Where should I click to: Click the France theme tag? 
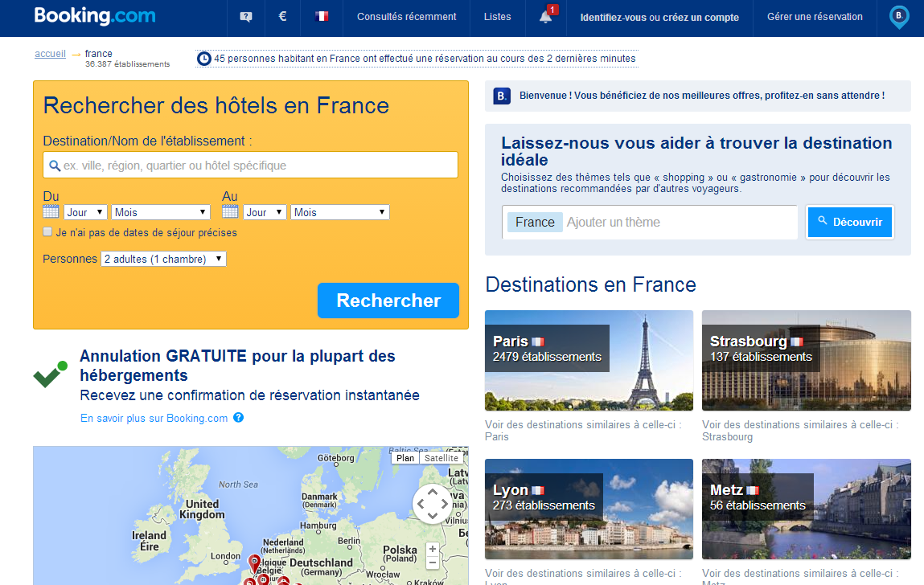pyautogui.click(x=535, y=222)
